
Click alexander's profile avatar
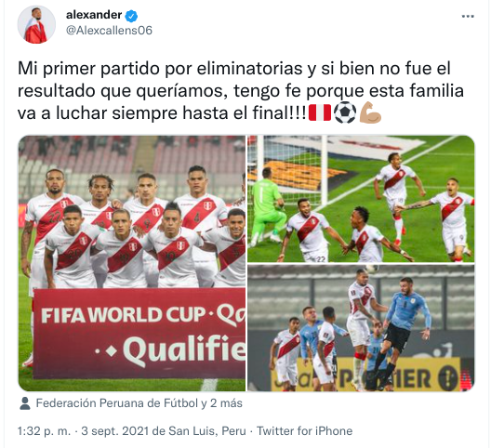pyautogui.click(x=36, y=24)
